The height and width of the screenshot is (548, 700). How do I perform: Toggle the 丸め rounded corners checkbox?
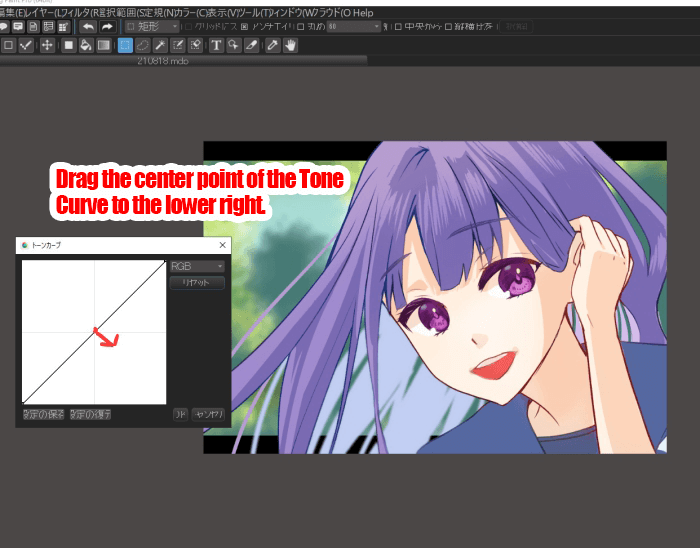300,27
